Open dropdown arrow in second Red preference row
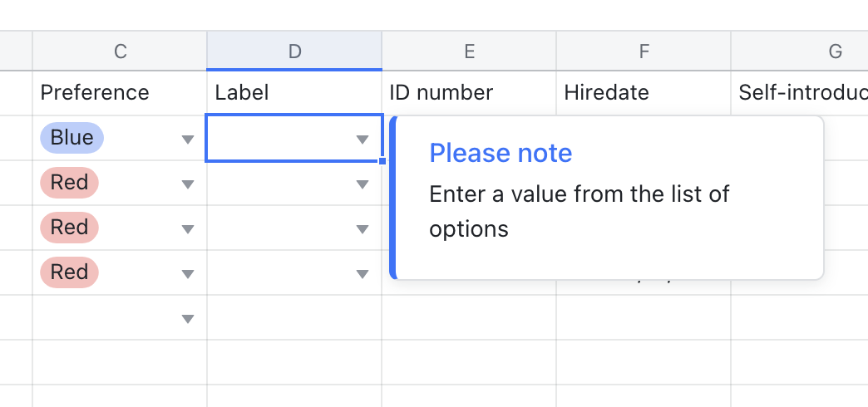Image resolution: width=868 pixels, height=407 pixels. click(188, 228)
